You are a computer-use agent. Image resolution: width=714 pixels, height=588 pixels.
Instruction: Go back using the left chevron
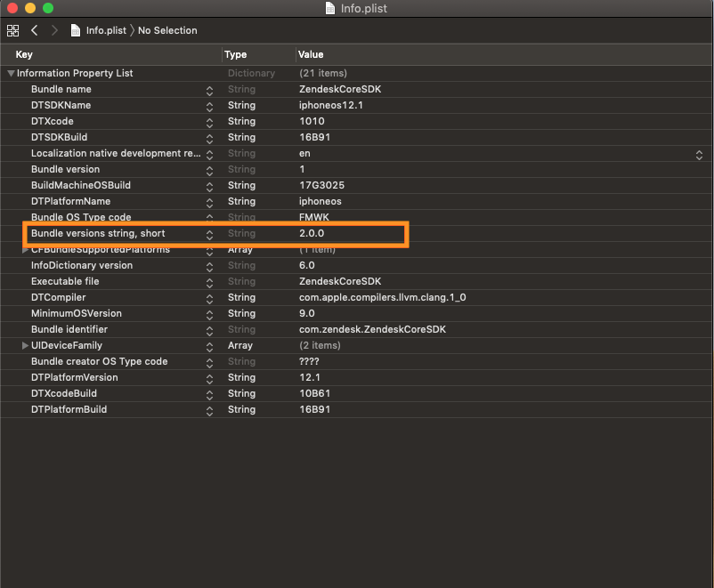click(34, 30)
